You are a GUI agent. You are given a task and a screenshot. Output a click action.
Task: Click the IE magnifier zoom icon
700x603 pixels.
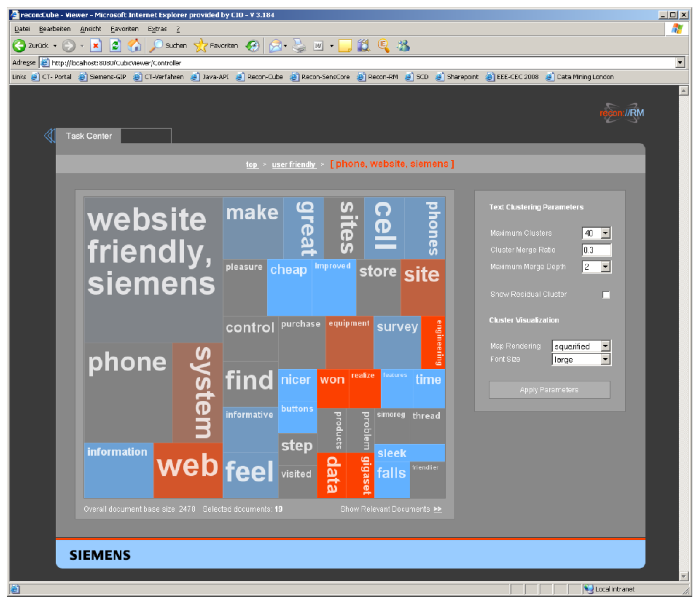[x=383, y=46]
